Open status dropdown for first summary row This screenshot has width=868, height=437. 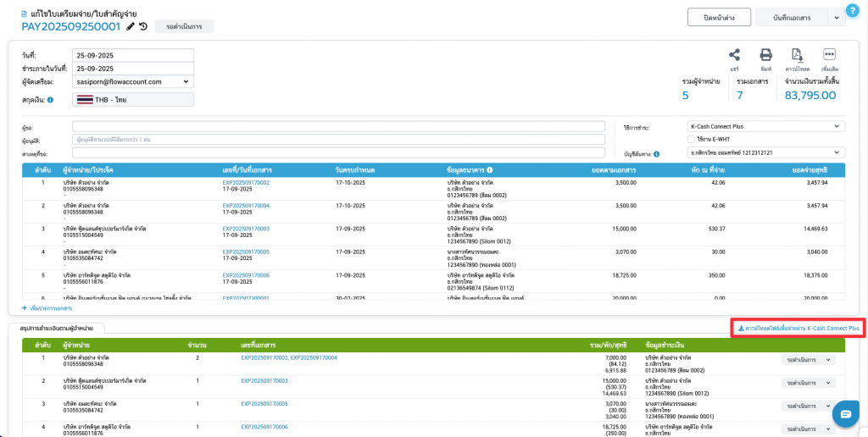(809, 360)
